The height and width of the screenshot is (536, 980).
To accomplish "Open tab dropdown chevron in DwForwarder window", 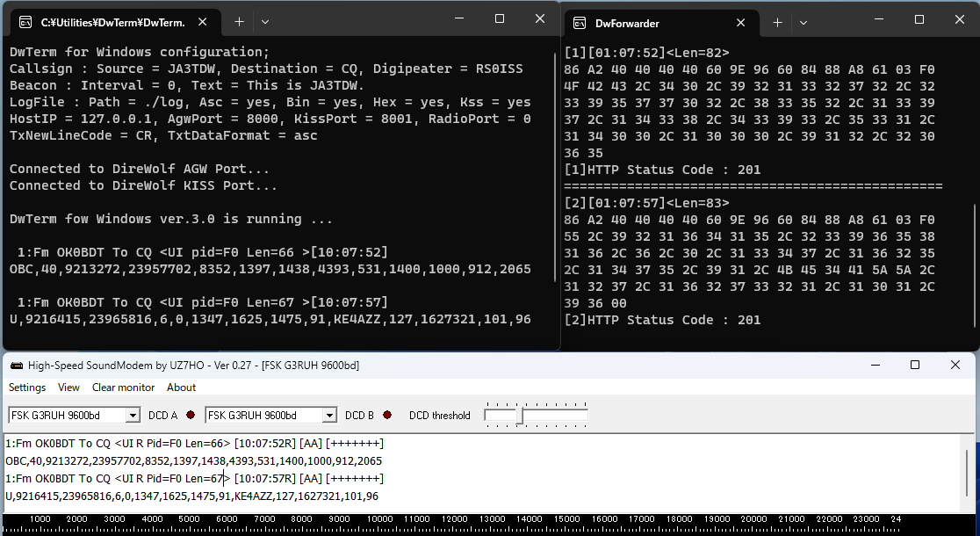I will tap(803, 23).
